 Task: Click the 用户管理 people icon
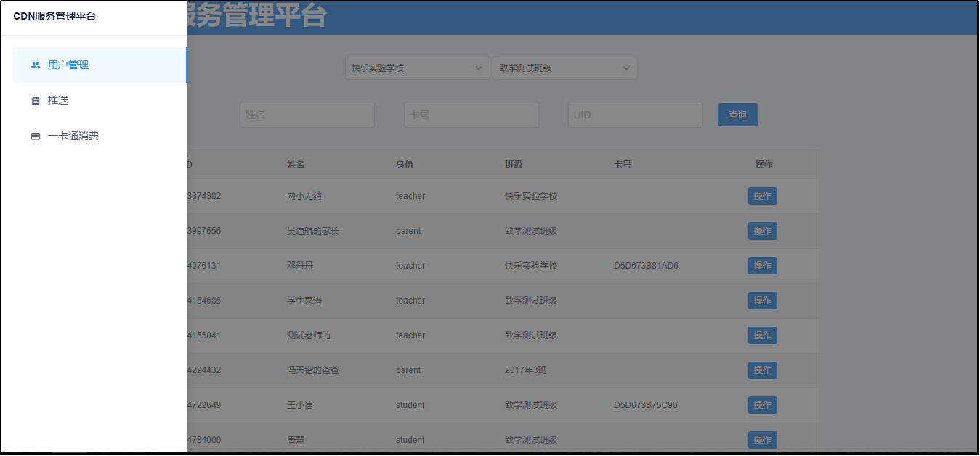[36, 65]
